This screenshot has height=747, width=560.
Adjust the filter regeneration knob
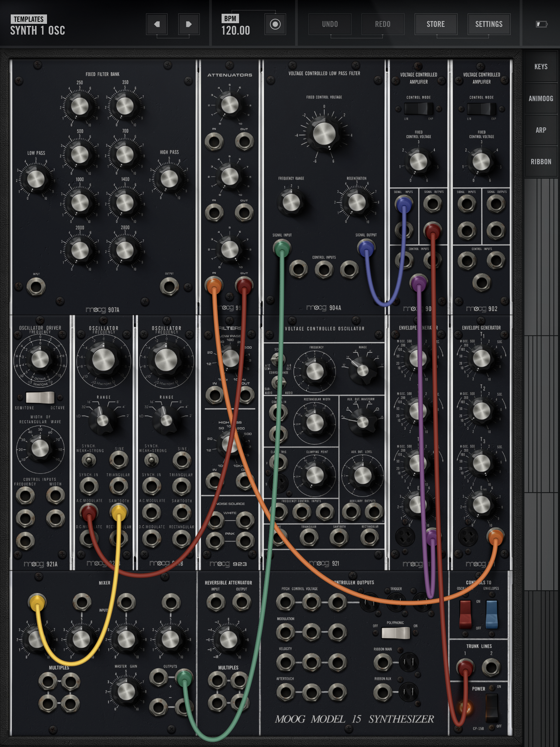point(357,202)
